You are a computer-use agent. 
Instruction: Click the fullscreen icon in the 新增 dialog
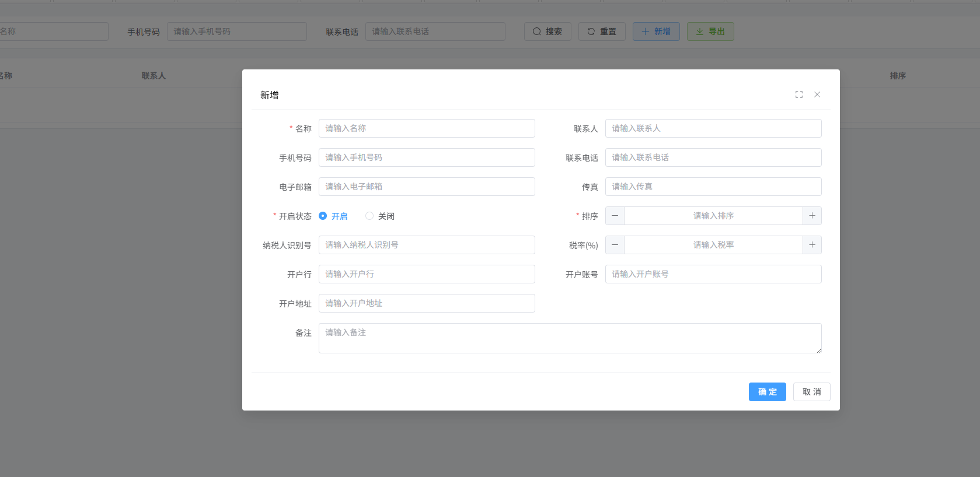coord(799,94)
